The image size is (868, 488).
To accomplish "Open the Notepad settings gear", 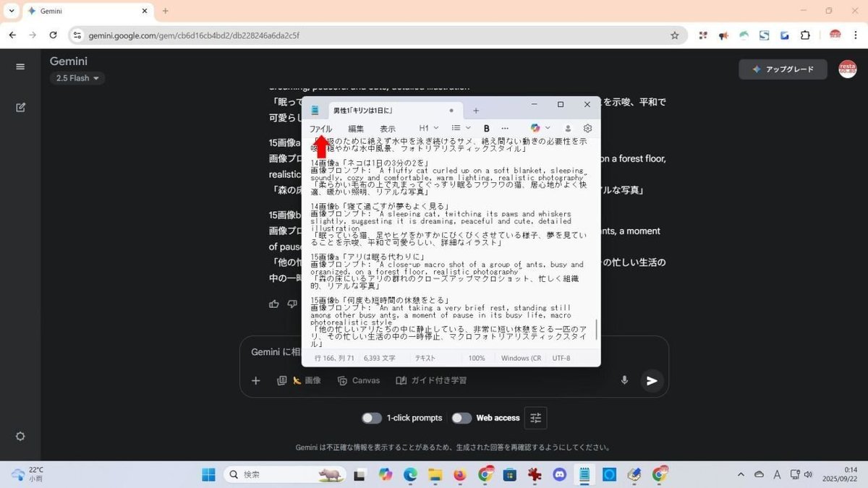I will tap(587, 128).
